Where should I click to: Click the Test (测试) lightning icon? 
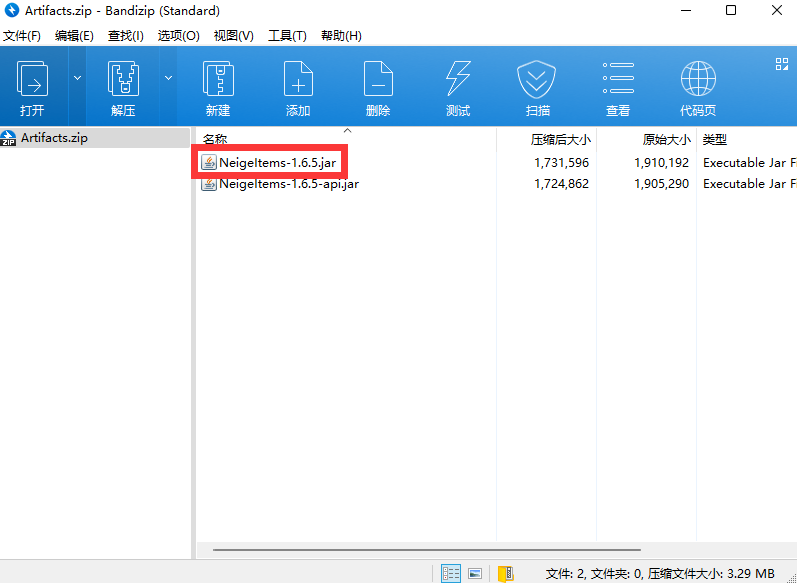[458, 79]
